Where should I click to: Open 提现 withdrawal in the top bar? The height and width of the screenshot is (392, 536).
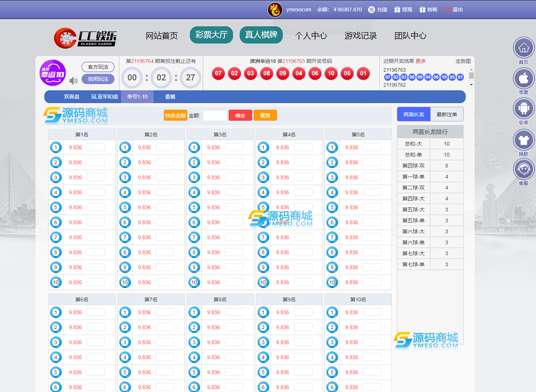[x=403, y=9]
